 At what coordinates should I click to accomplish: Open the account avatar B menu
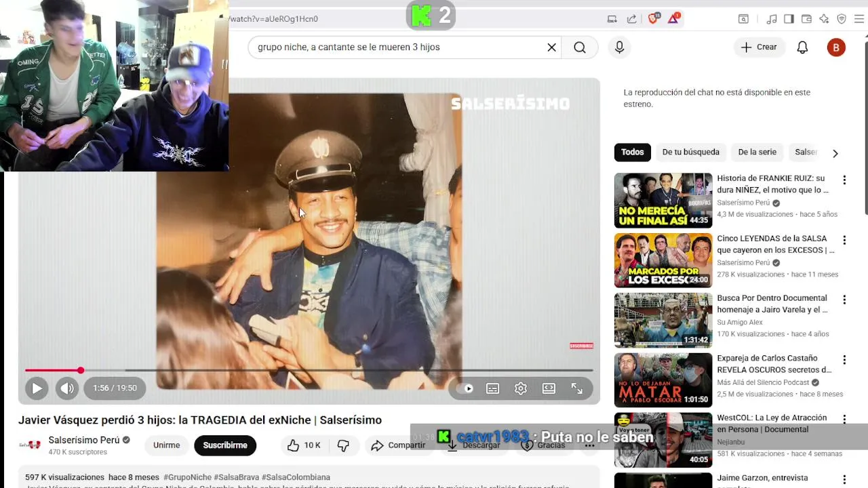(835, 47)
